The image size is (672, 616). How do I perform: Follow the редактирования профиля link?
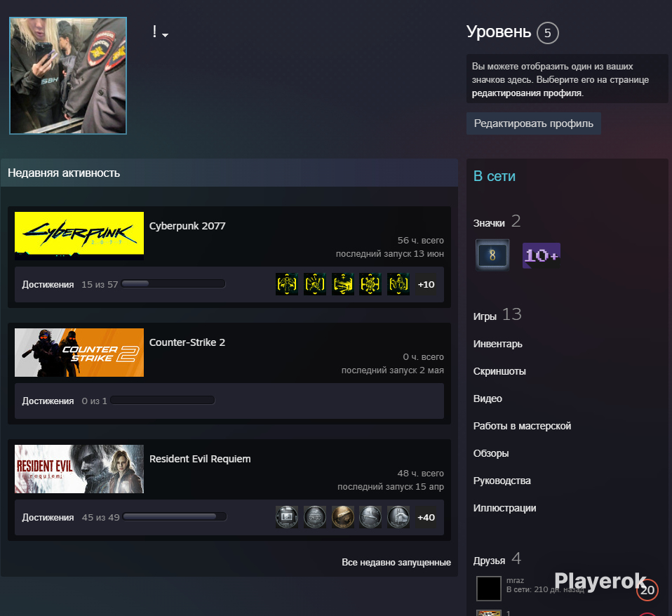tap(527, 93)
